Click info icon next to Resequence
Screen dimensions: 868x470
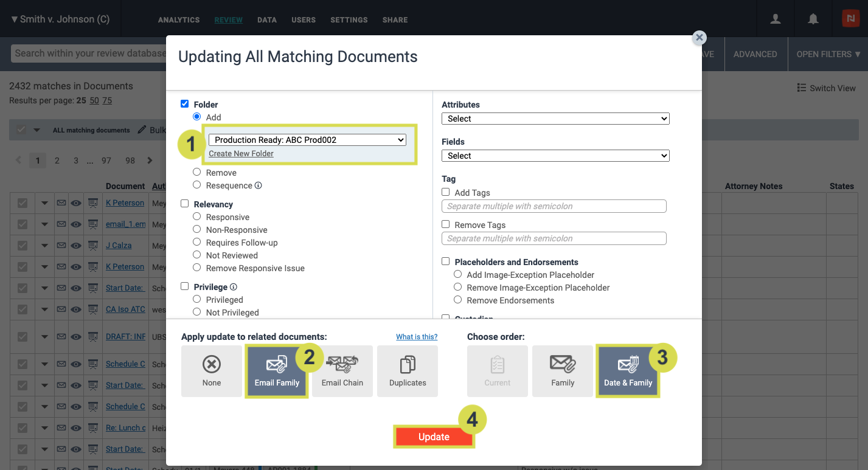pyautogui.click(x=258, y=185)
